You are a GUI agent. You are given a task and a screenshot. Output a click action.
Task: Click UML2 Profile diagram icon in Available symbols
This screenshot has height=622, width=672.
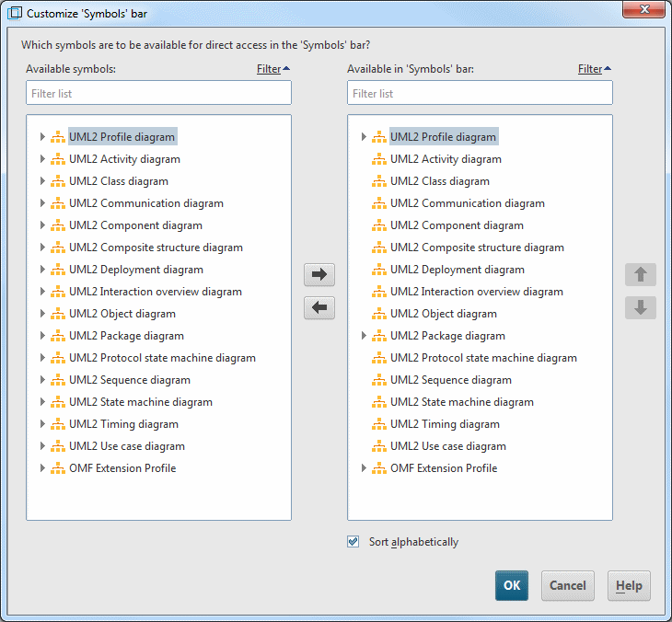[58, 137]
